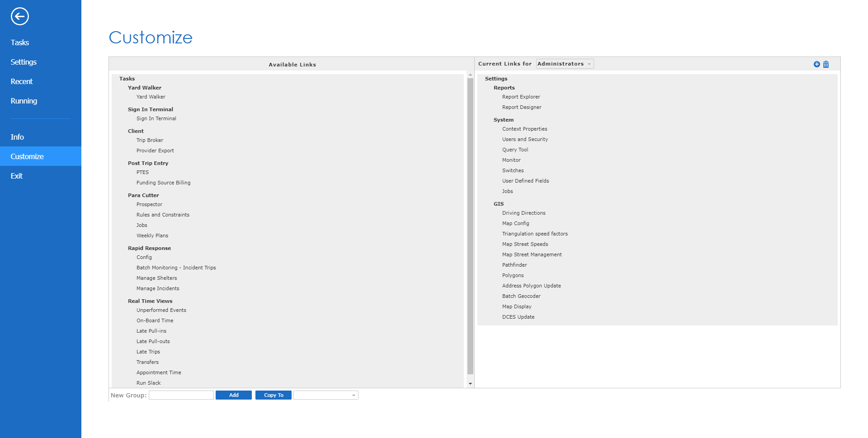Click Exit in the sidebar
This screenshot has width=868, height=438.
coord(17,176)
